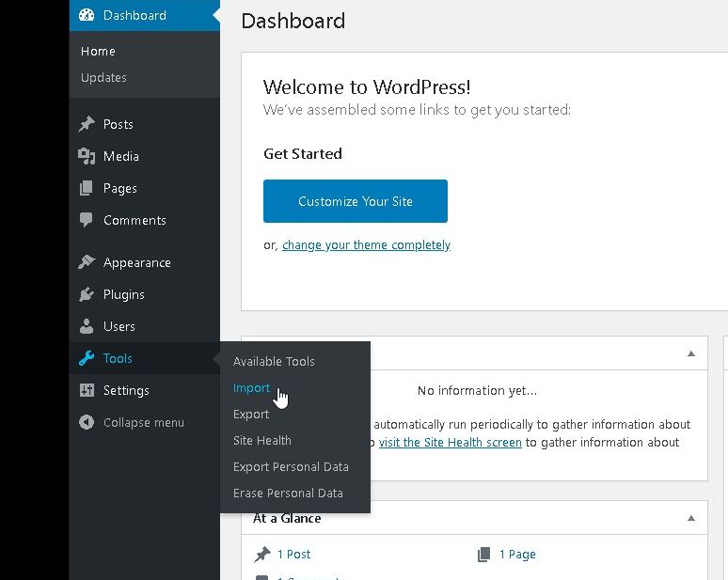Open Site Health from Tools submenu
Screen dimensions: 728x580
pyautogui.click(x=262, y=440)
